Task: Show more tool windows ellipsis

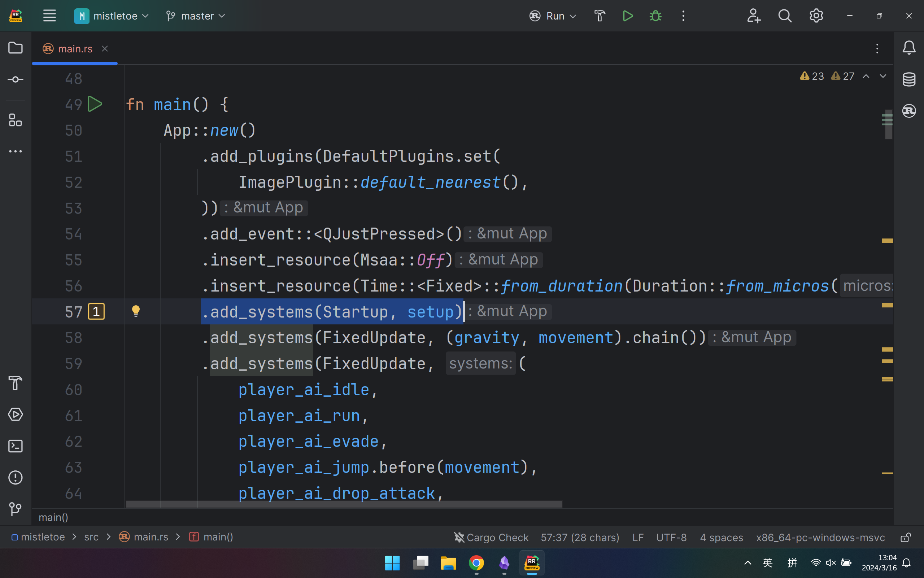Action: point(15,151)
